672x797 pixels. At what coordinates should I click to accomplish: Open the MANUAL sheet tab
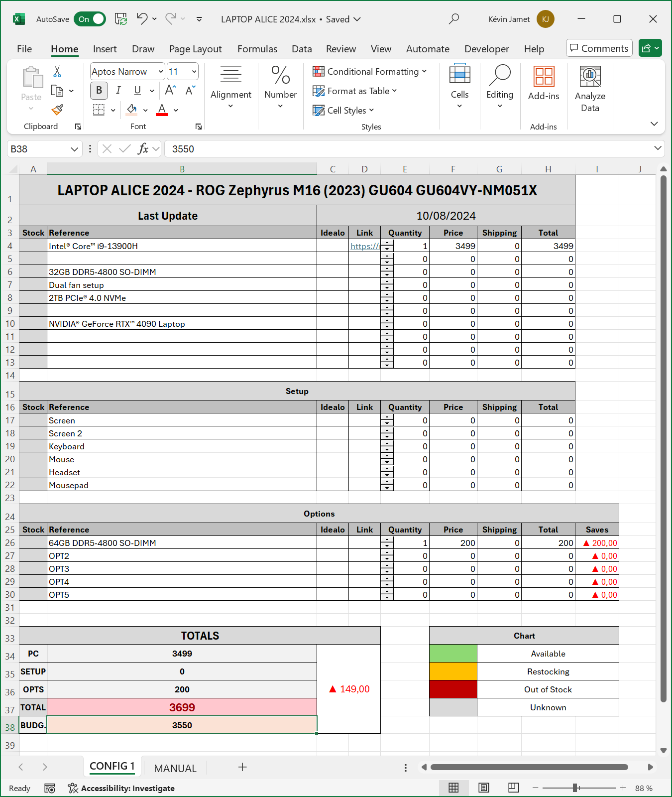click(175, 768)
